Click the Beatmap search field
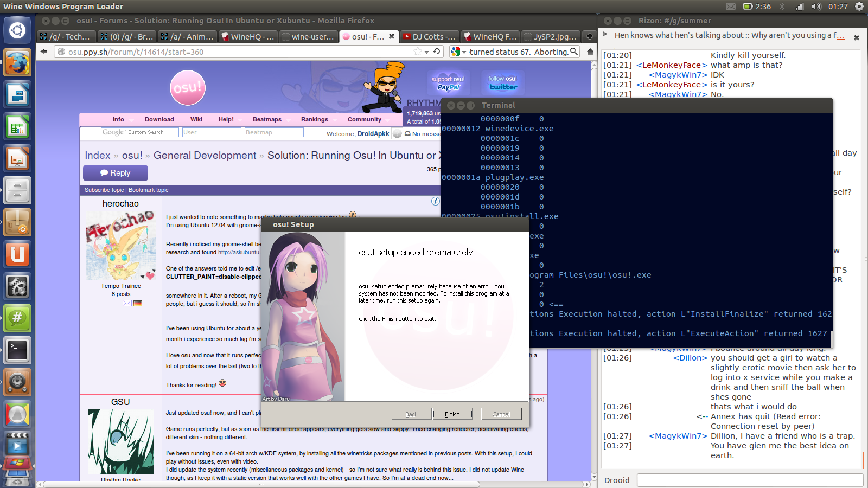 (x=274, y=132)
